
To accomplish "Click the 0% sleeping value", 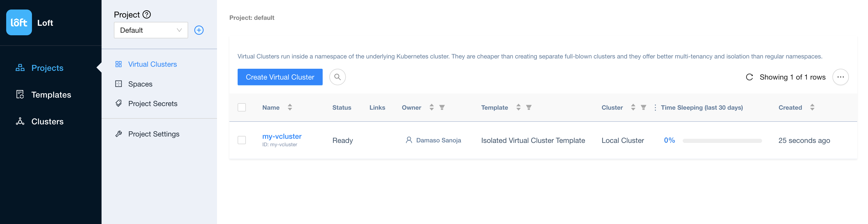I will coord(669,141).
